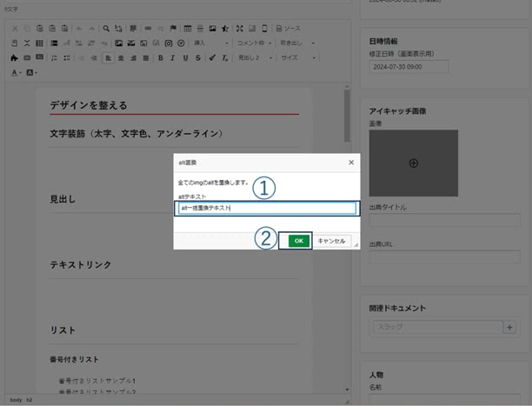Toggle Align right icon

(x=133, y=58)
